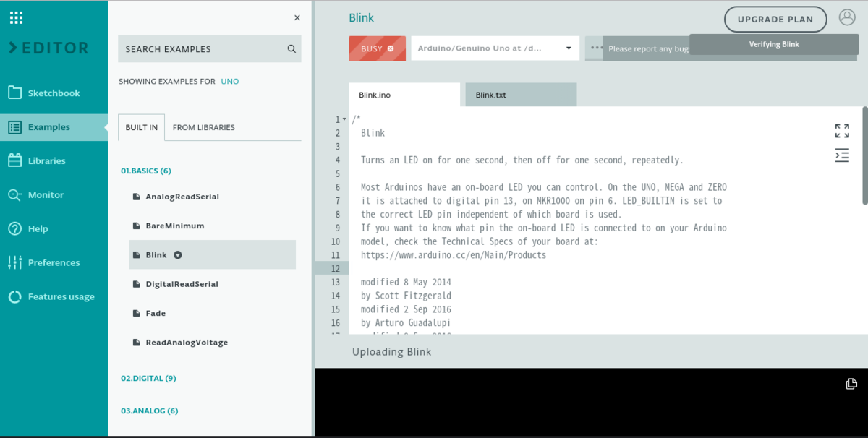Click the search magnifier icon
This screenshot has width=868, height=438.
[292, 49]
